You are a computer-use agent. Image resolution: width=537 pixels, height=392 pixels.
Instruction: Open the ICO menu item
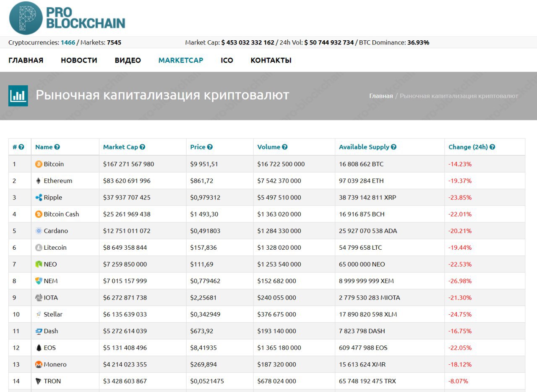(x=227, y=60)
